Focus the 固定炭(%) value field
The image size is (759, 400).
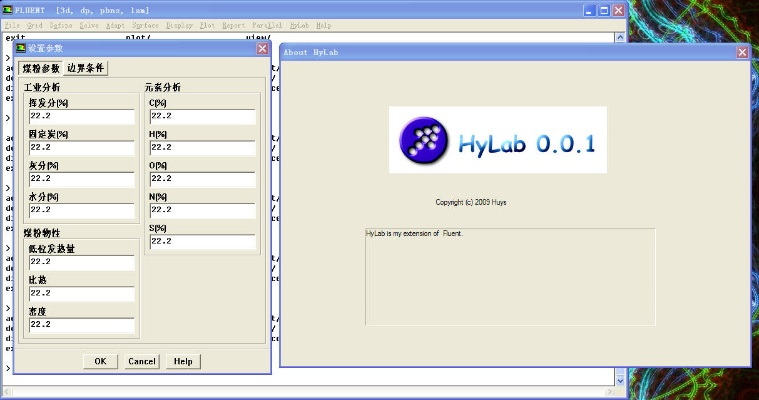(80, 148)
